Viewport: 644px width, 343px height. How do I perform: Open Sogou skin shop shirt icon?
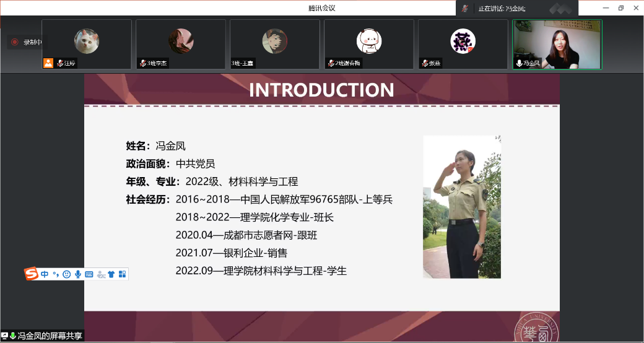[111, 274]
